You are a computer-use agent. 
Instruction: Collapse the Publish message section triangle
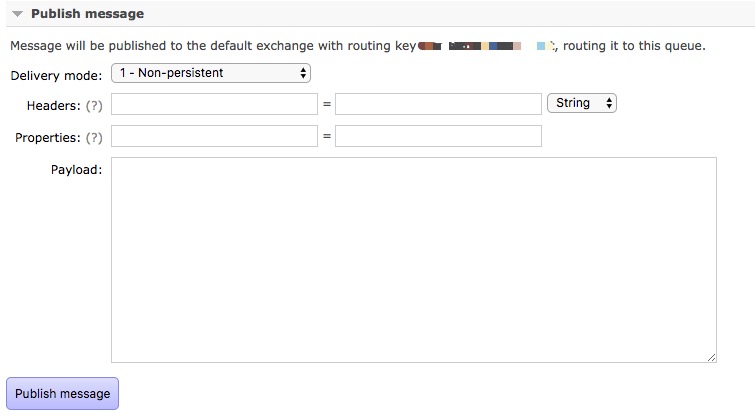click(17, 14)
